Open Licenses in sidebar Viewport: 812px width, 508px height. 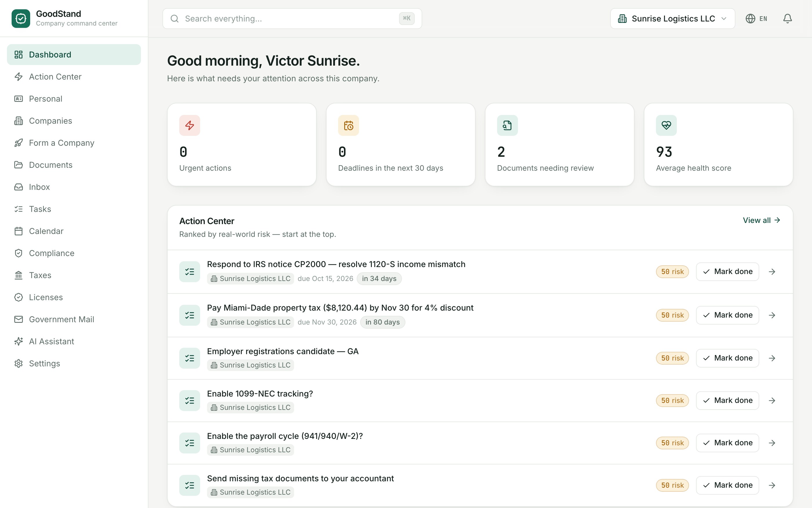coord(74,297)
